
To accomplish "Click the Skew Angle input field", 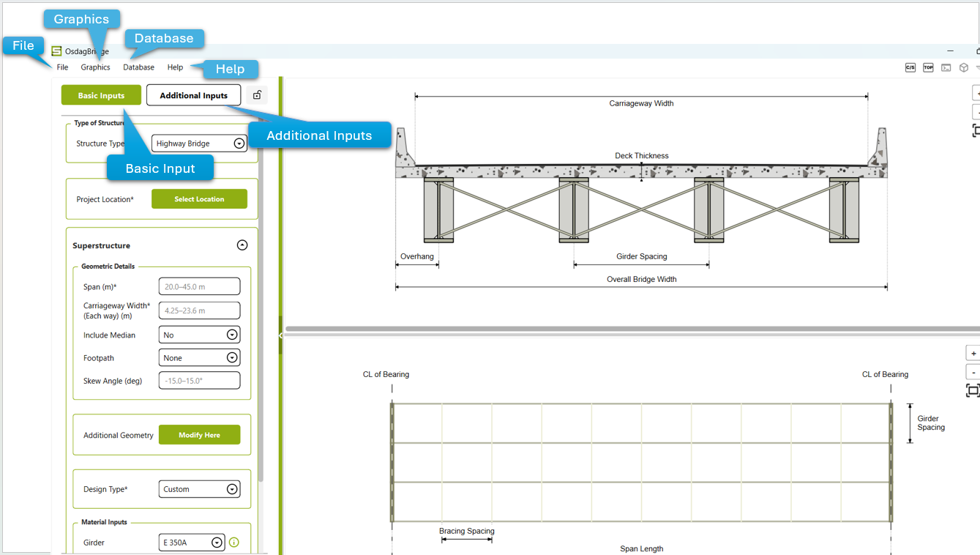I will click(x=199, y=381).
